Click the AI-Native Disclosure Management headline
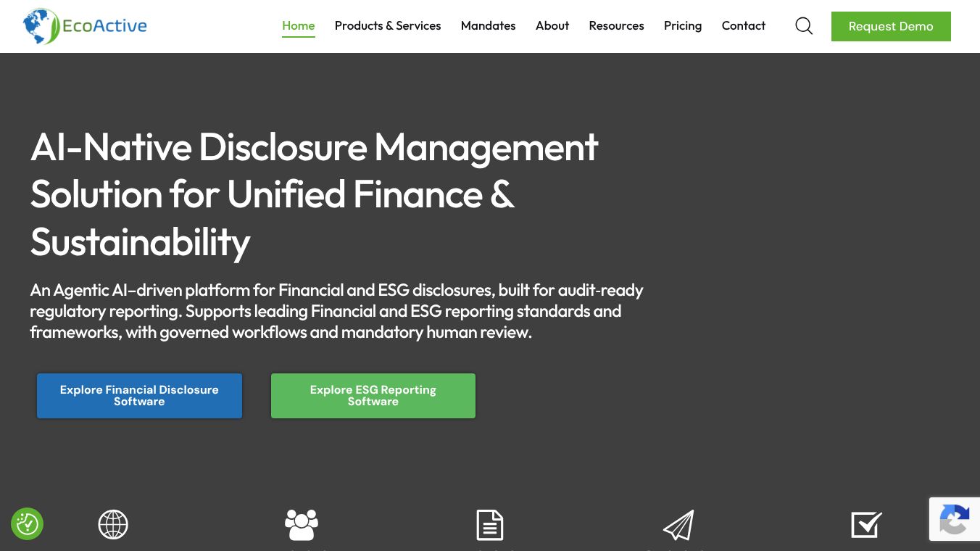The width and height of the screenshot is (980, 551). pyautogui.click(x=314, y=194)
